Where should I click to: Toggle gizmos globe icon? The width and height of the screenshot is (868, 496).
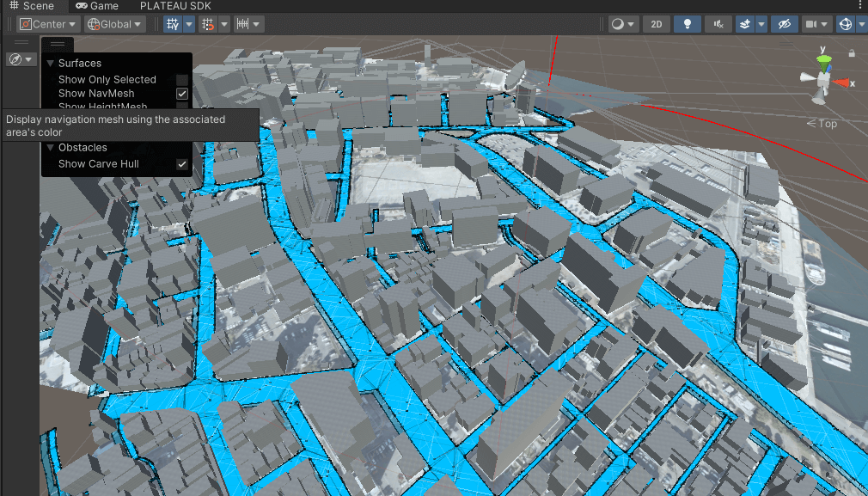(x=846, y=24)
